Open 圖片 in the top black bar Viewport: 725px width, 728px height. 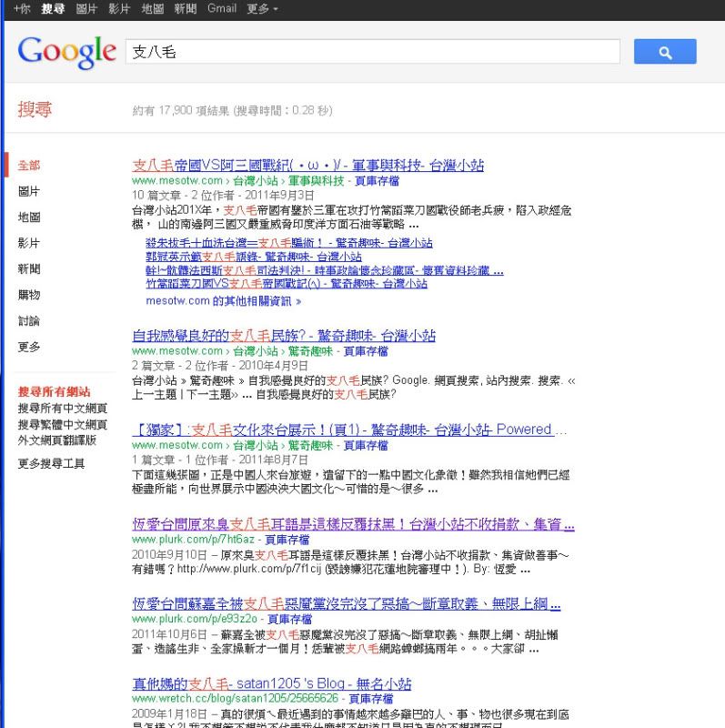tap(86, 9)
